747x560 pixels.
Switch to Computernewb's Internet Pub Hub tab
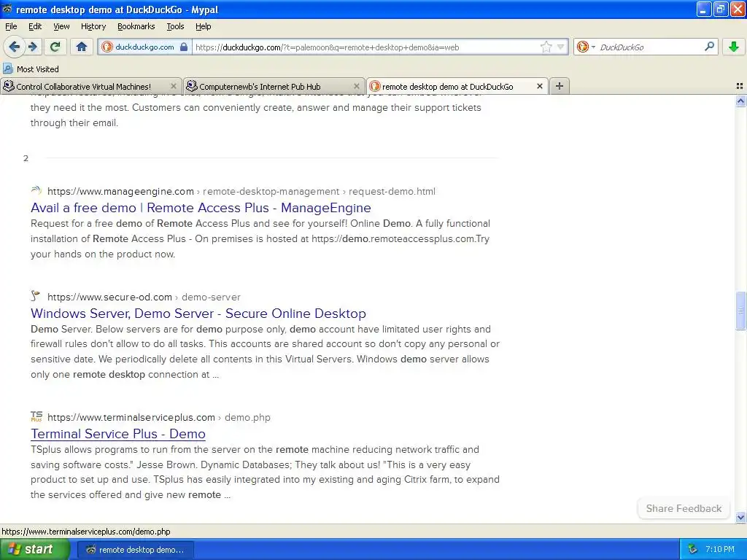pos(274,86)
